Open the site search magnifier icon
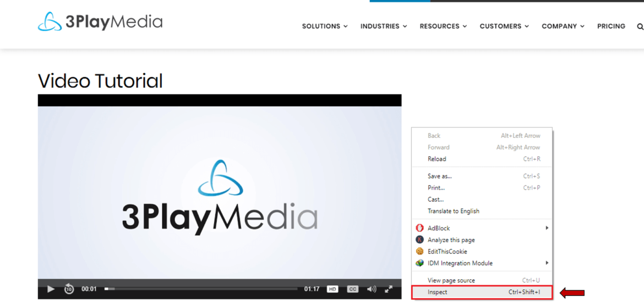The height and width of the screenshot is (303, 644). [640, 26]
